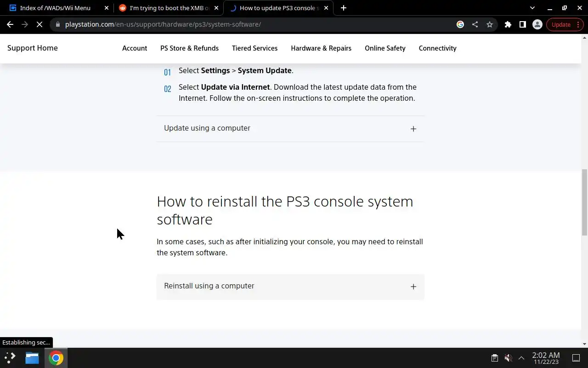Image resolution: width=588 pixels, height=368 pixels.
Task: Open a new tab
Action: [x=344, y=8]
